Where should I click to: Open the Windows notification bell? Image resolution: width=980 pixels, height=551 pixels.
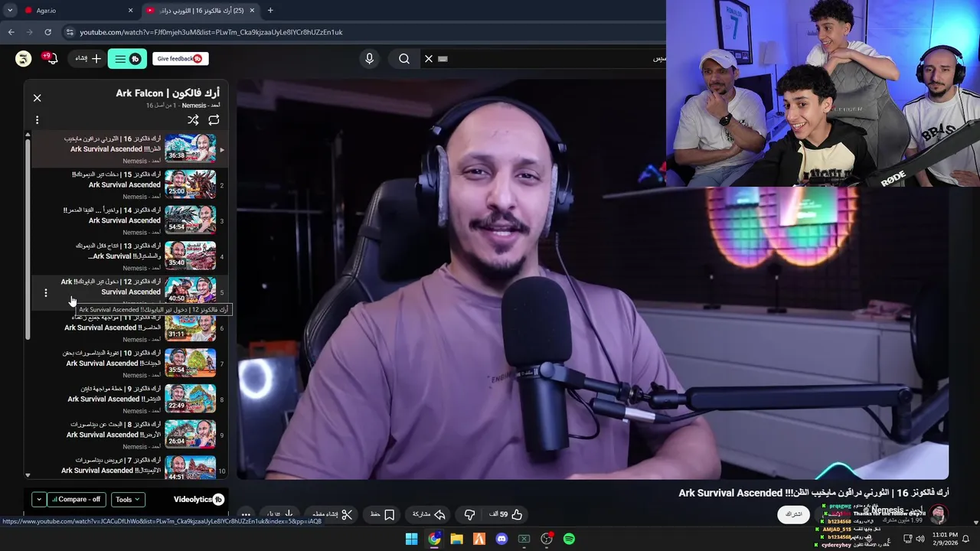click(x=965, y=539)
